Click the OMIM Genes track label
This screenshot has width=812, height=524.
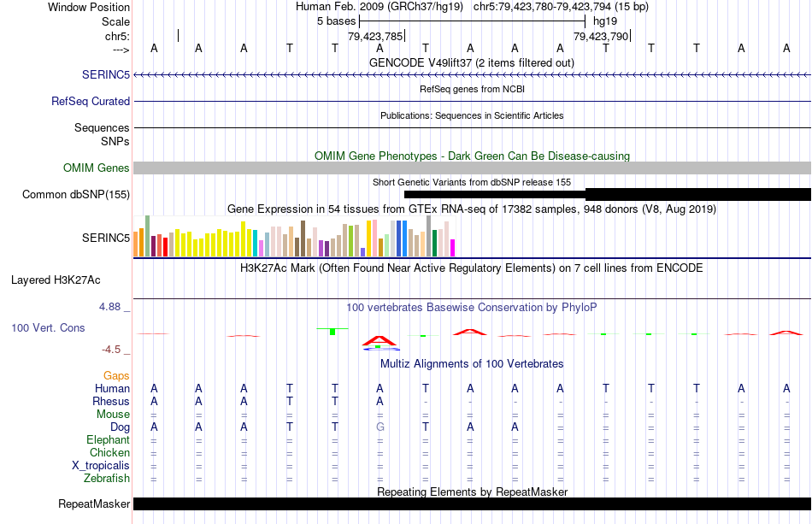pyautogui.click(x=96, y=168)
